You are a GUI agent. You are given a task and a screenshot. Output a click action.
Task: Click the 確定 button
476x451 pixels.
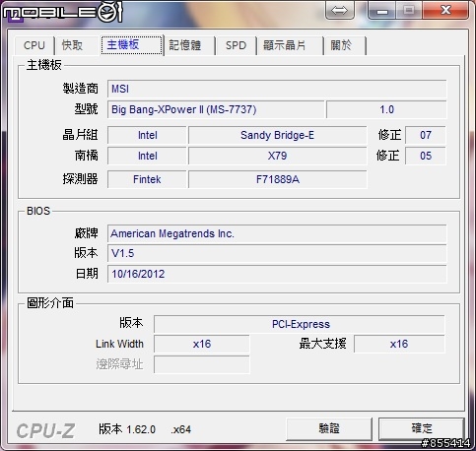pos(422,428)
